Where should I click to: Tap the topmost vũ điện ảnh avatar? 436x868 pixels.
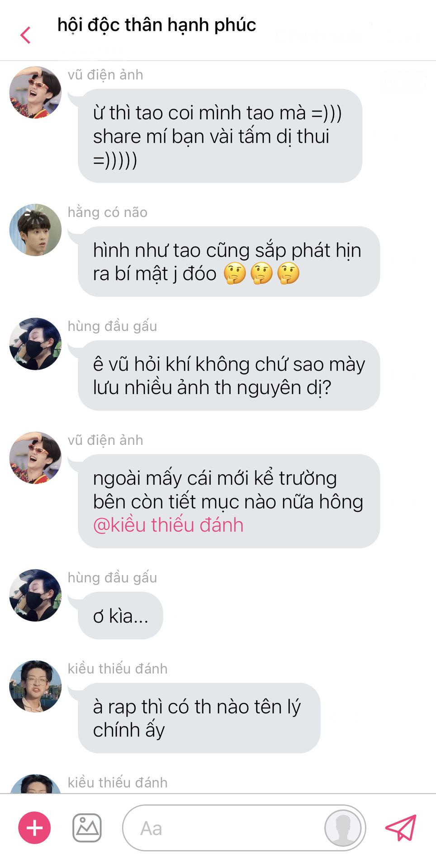35,93
